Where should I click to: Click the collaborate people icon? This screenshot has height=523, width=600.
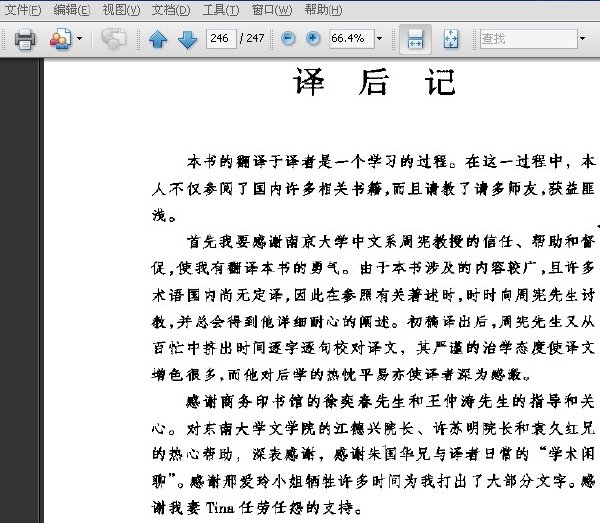(60, 39)
